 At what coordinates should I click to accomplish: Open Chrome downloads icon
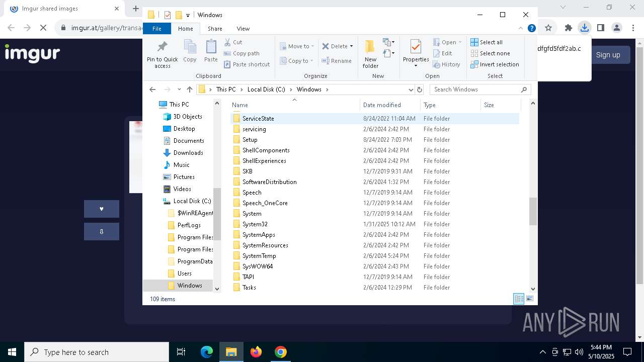click(x=585, y=28)
